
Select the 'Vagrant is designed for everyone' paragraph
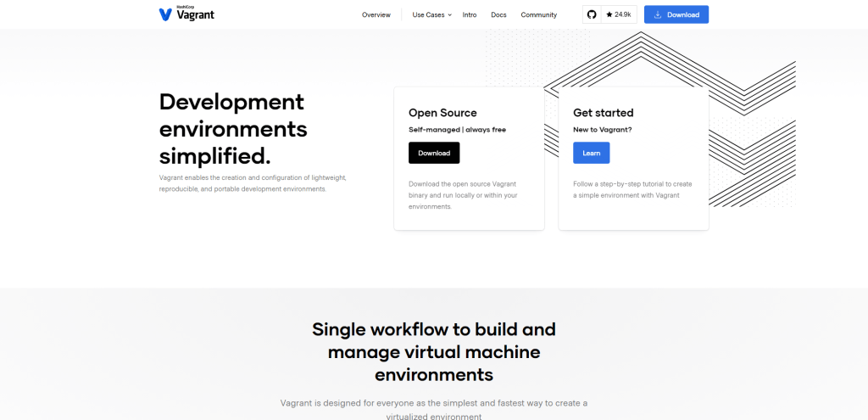[434, 410]
